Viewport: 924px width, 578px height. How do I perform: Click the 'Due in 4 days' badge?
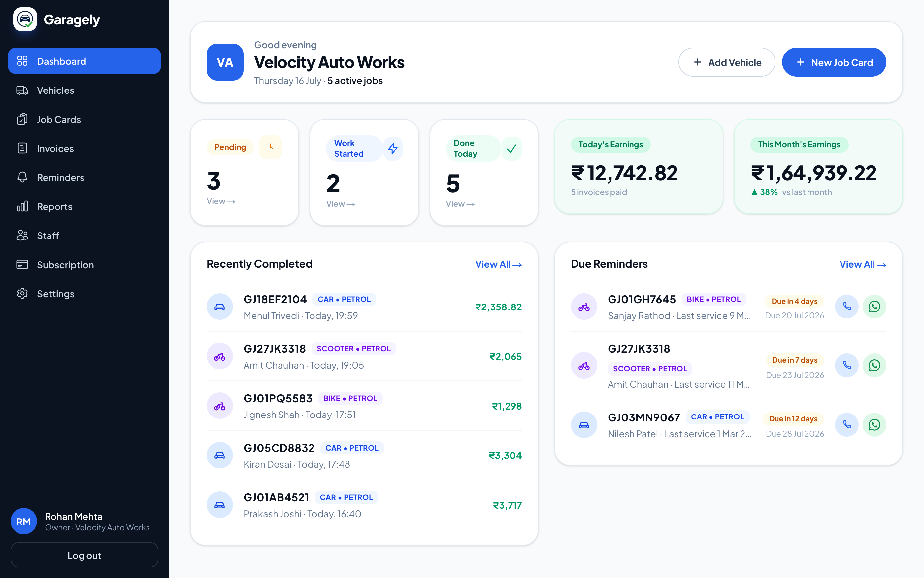[x=795, y=301]
